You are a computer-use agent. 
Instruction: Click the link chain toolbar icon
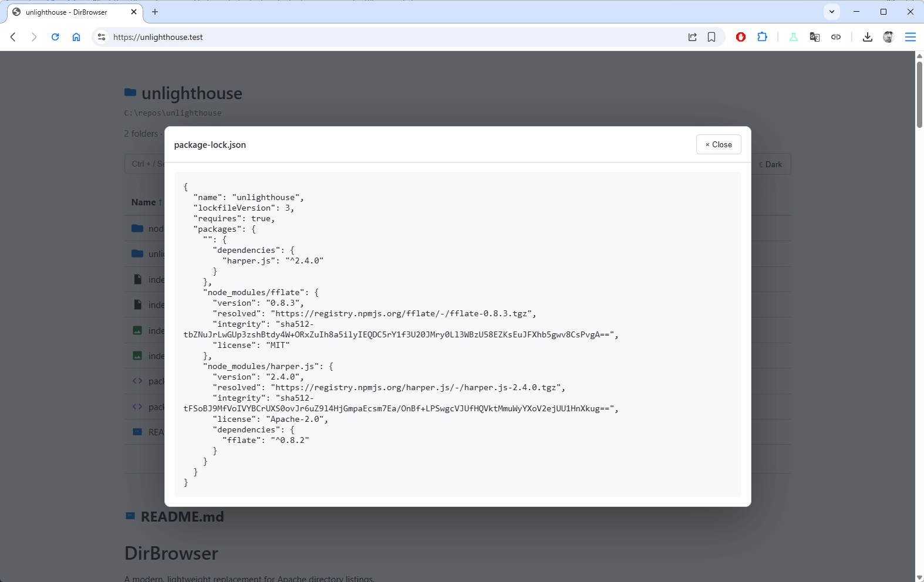(836, 37)
